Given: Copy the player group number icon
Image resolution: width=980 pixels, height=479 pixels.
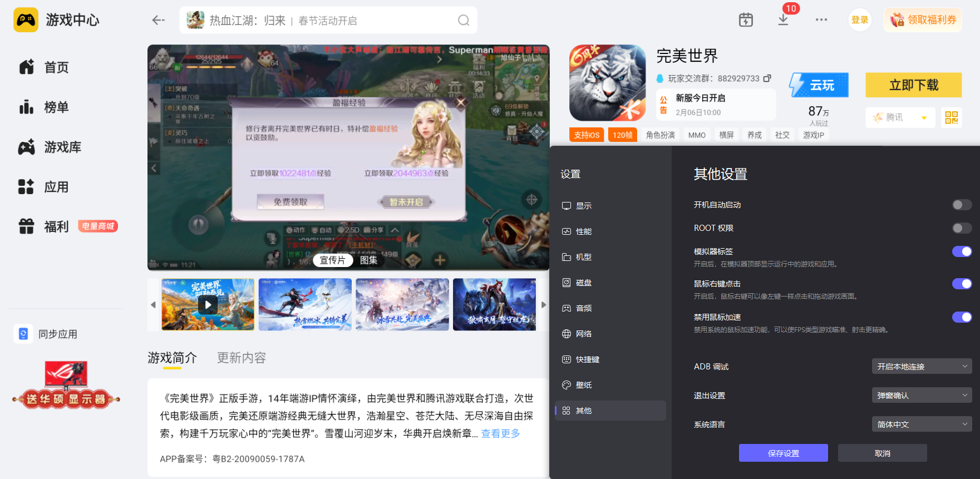Looking at the screenshot, I should 767,78.
